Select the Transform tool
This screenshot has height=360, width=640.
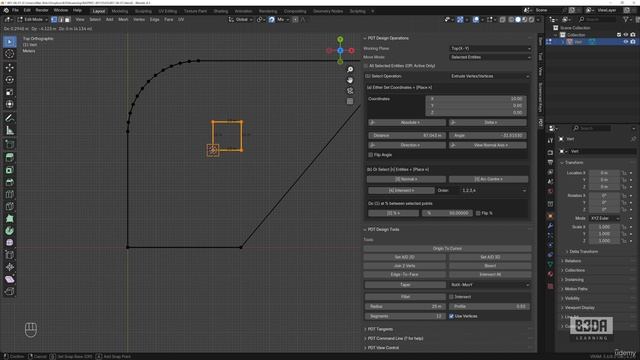coord(10,104)
